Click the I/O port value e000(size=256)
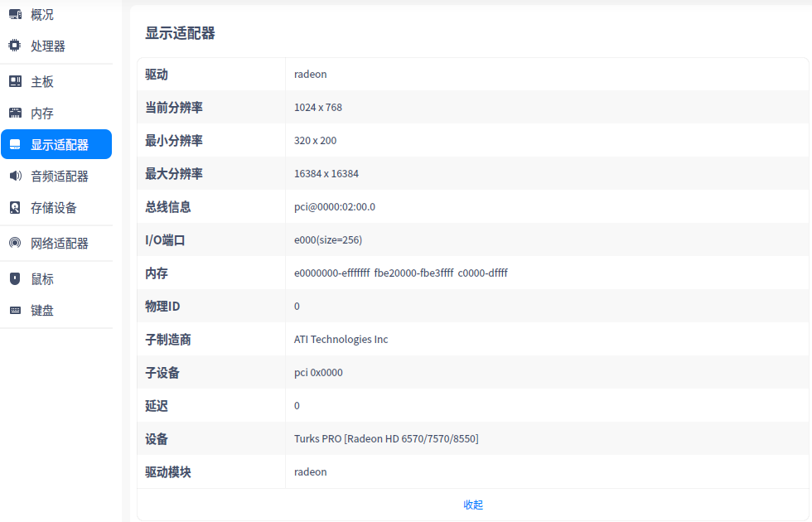812x522 pixels. (328, 239)
